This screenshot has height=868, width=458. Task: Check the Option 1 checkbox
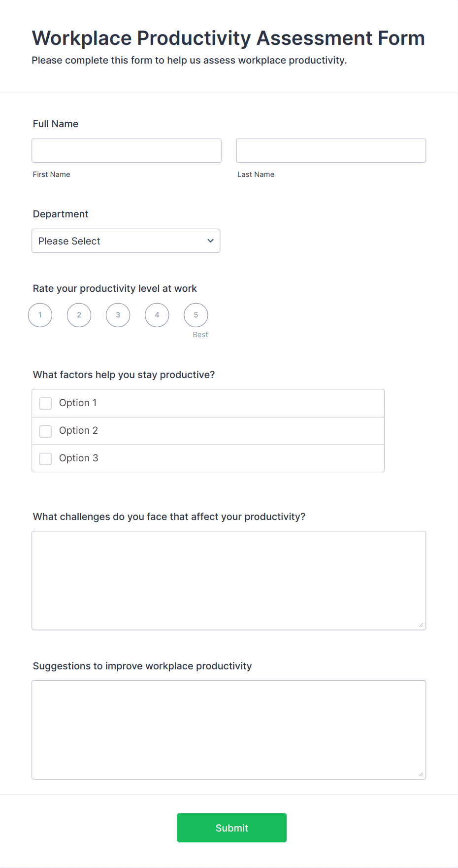point(45,403)
